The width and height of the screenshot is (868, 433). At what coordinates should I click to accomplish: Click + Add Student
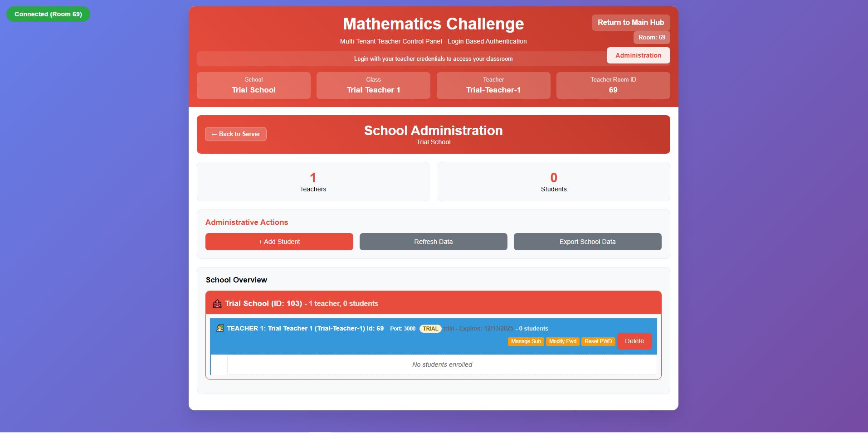tap(279, 242)
